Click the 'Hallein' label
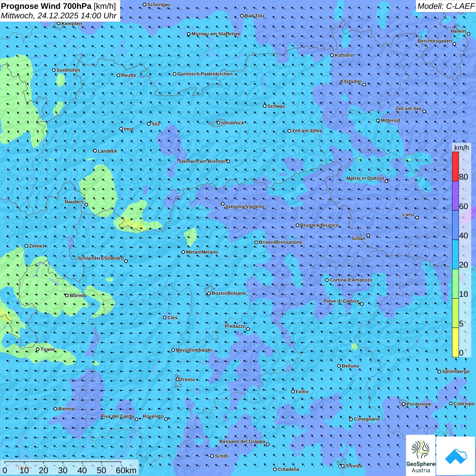 click(x=458, y=31)
